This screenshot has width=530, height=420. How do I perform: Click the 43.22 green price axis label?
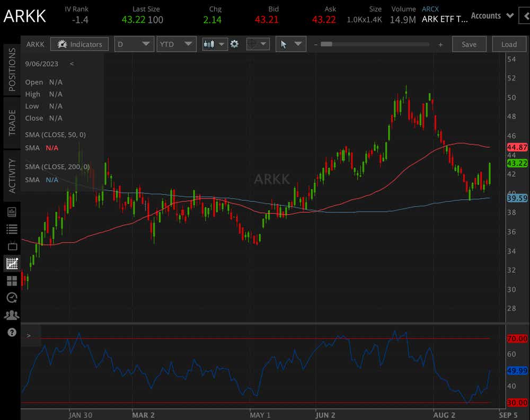[x=517, y=163]
